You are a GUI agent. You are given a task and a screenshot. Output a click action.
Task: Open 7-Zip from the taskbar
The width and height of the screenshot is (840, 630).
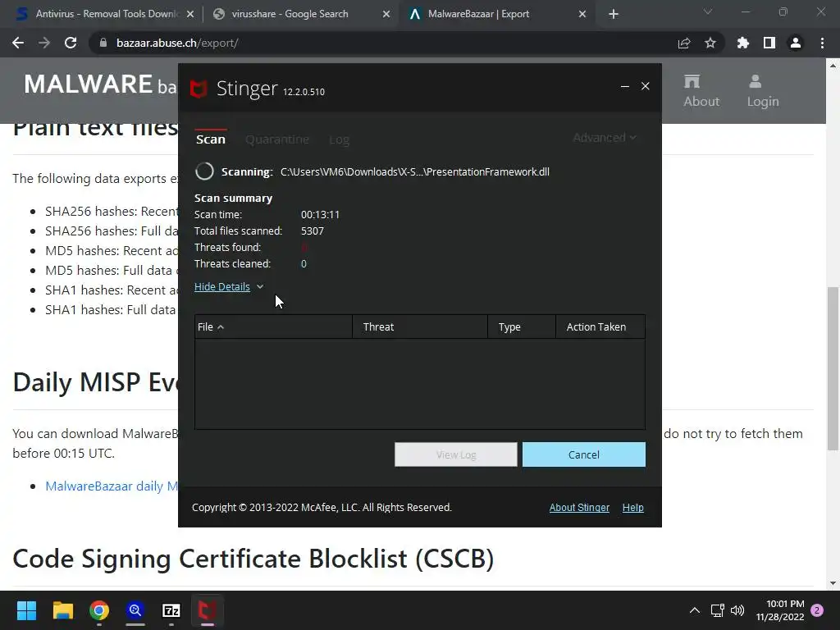pos(171,610)
